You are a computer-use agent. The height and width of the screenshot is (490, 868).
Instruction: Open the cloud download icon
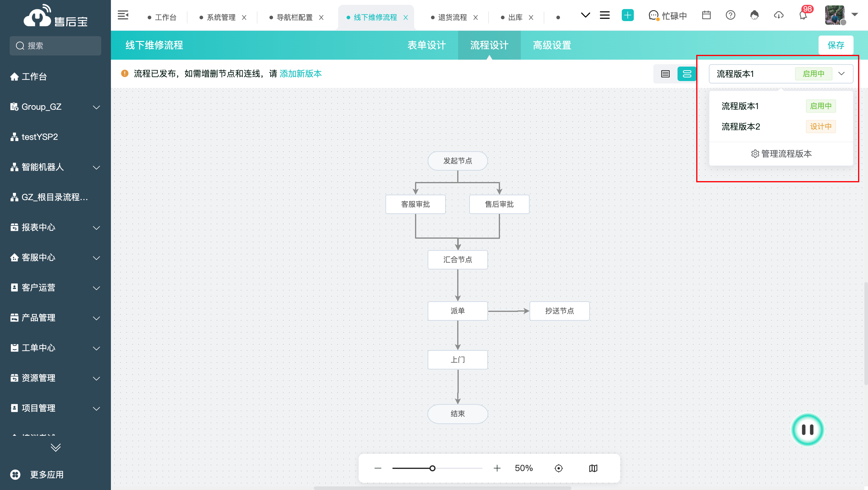(x=779, y=15)
